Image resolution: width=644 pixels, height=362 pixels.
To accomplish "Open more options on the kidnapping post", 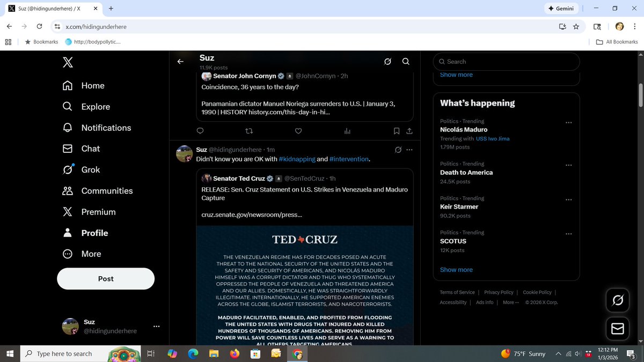I will (x=409, y=150).
